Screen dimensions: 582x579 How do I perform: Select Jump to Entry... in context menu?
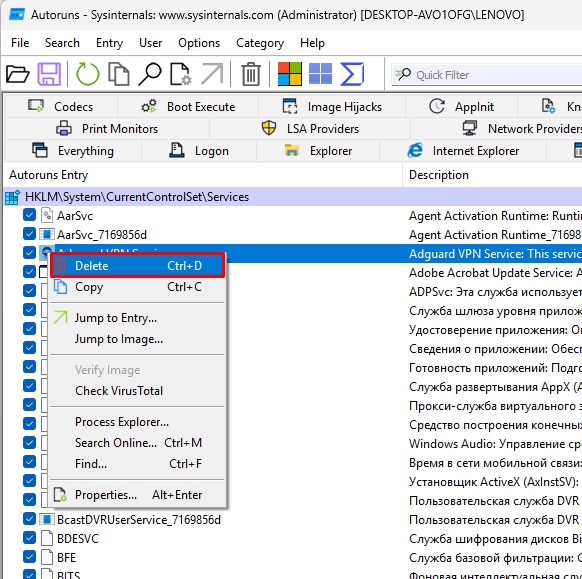[138, 318]
